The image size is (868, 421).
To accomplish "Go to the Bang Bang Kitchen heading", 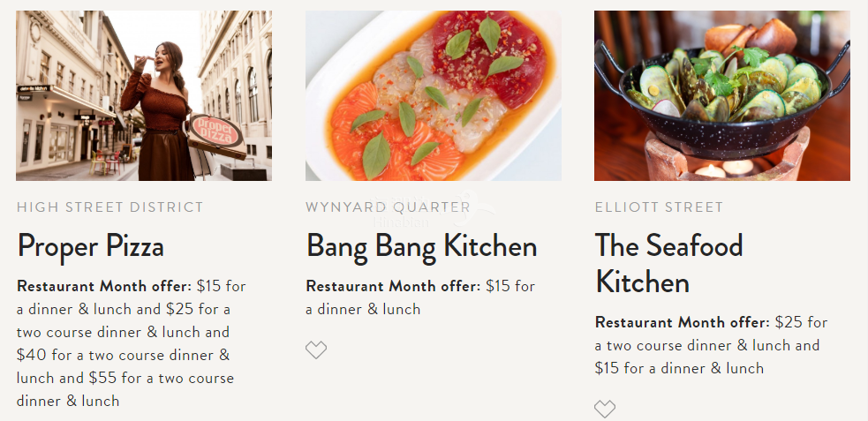I will tap(421, 245).
